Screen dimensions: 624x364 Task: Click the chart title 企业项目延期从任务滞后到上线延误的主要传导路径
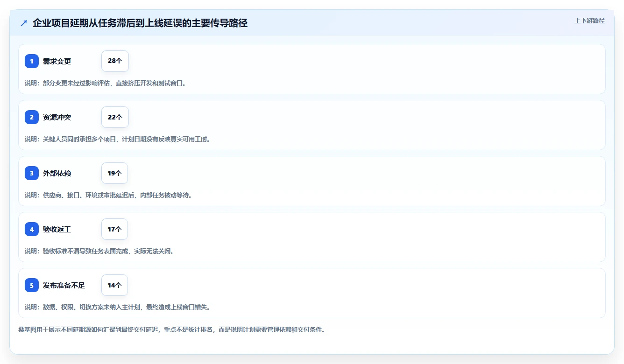(x=140, y=23)
